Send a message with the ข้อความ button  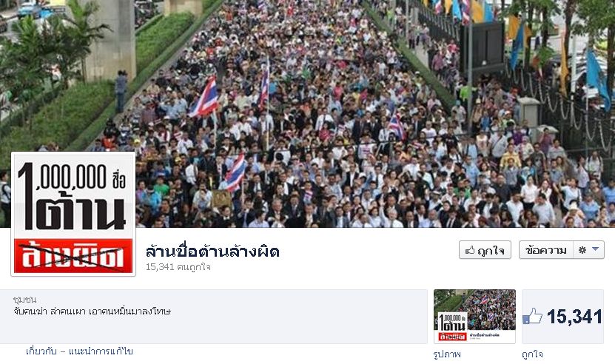point(546,250)
